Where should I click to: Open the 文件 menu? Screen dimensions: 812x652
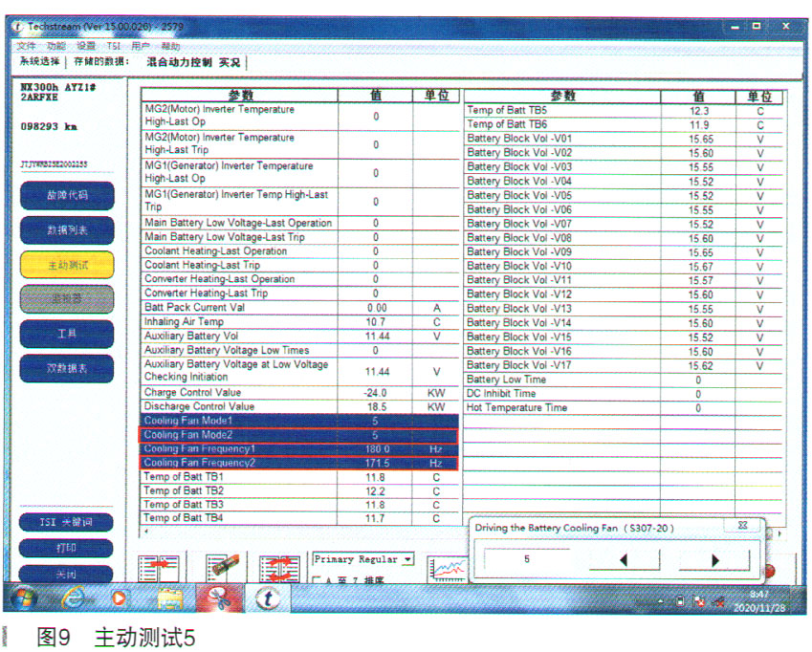(x=26, y=46)
